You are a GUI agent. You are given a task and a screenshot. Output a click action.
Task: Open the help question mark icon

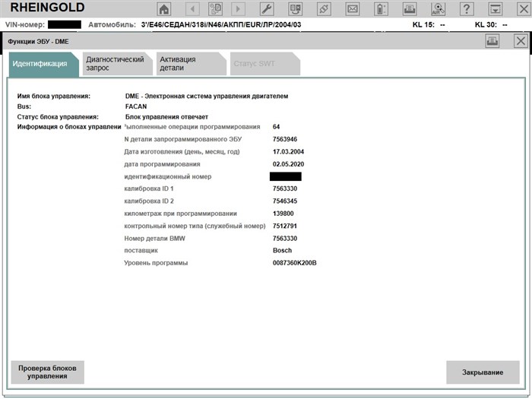(467, 9)
